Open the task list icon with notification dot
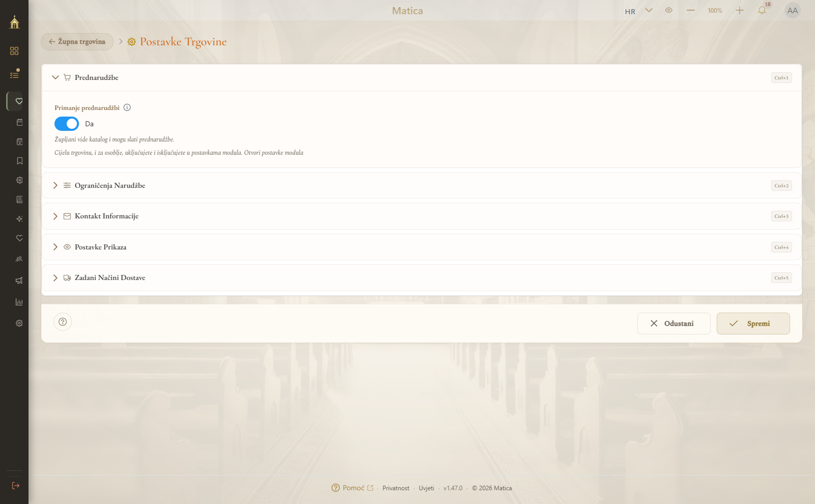Screen dimensions: 815x504 coord(14,74)
